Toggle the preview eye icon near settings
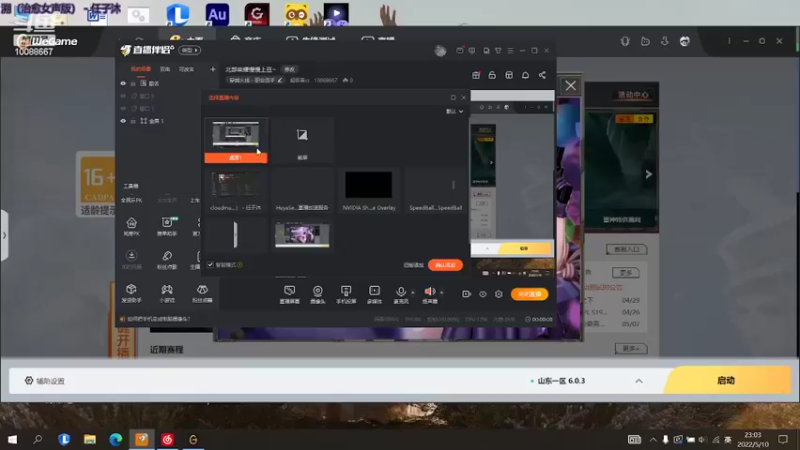 483,294
